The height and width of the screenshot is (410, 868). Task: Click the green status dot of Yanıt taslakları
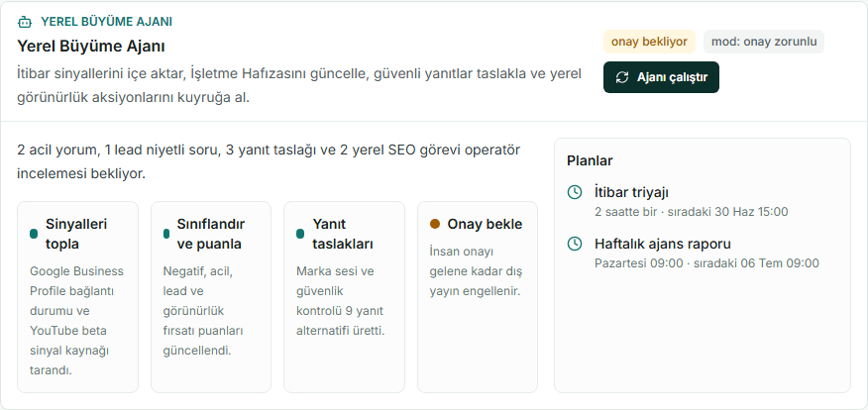pos(300,234)
